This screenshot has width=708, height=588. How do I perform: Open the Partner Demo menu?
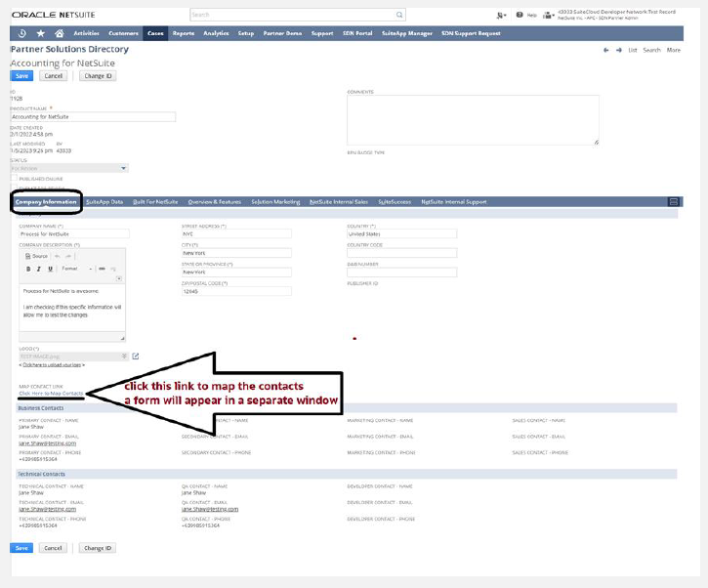tap(282, 33)
